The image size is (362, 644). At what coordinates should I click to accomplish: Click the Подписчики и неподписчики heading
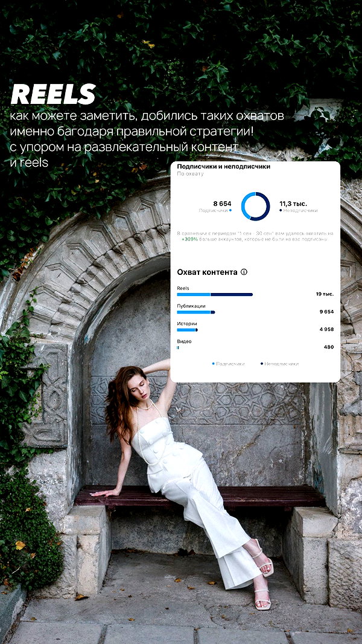click(223, 167)
